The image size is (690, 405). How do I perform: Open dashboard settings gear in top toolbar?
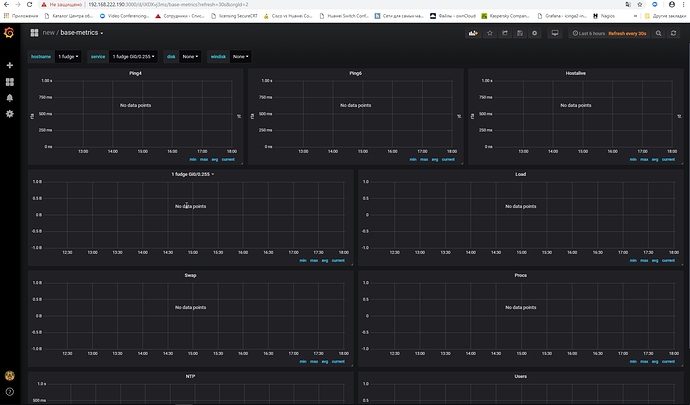(536, 33)
